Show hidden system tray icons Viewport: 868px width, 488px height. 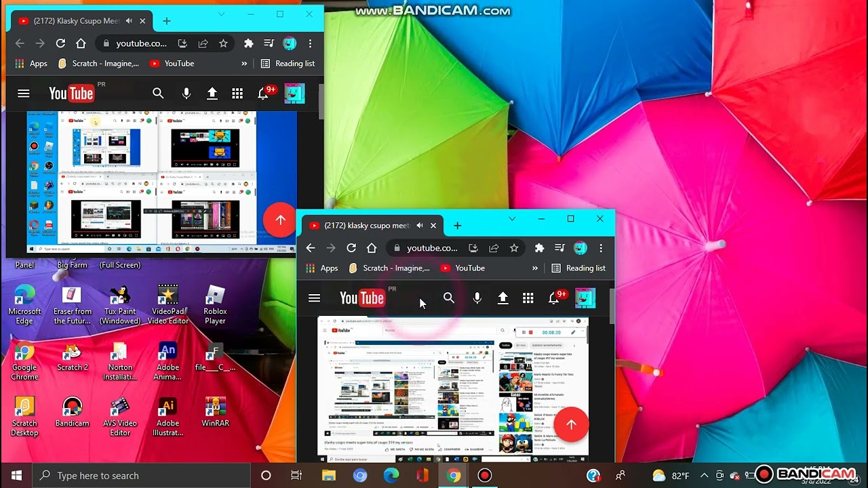(x=704, y=476)
